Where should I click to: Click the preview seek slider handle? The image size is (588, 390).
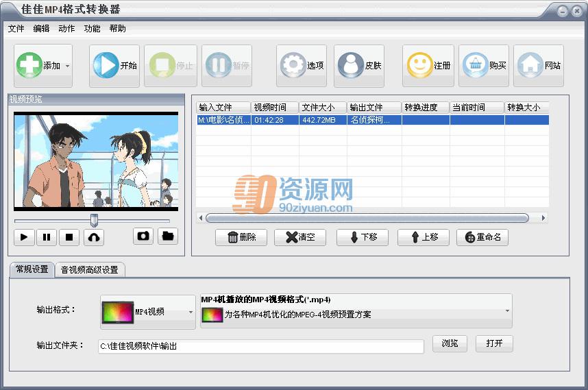tap(94, 220)
